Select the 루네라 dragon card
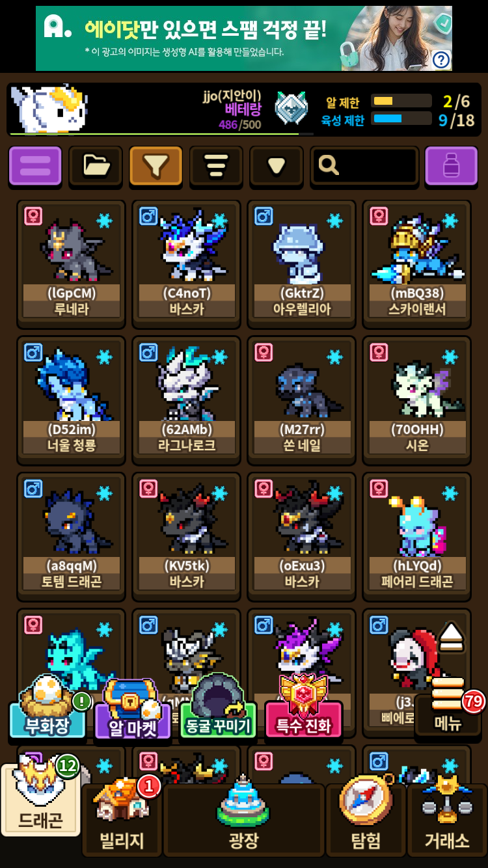Screen dimensions: 488x868 pos(71,264)
